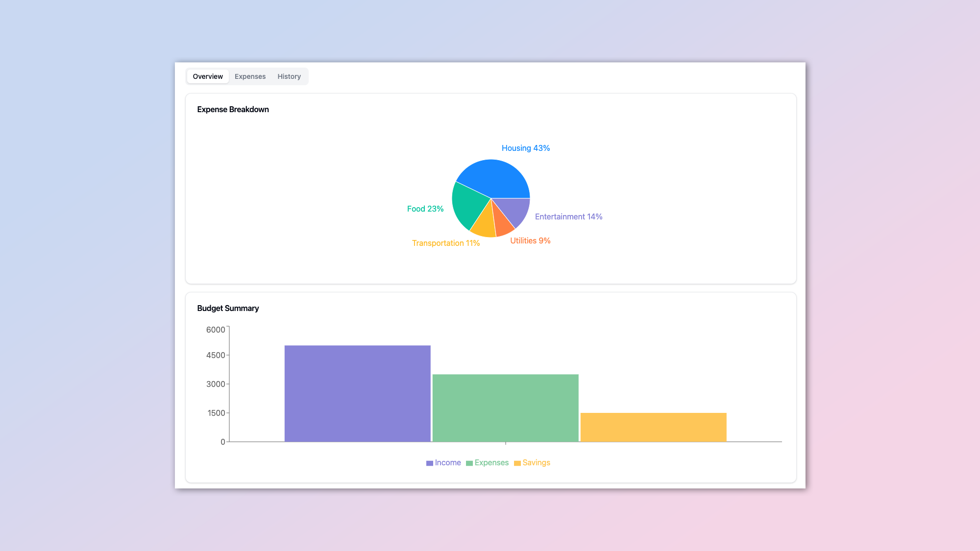Click the yellow Savings bar

[653, 427]
